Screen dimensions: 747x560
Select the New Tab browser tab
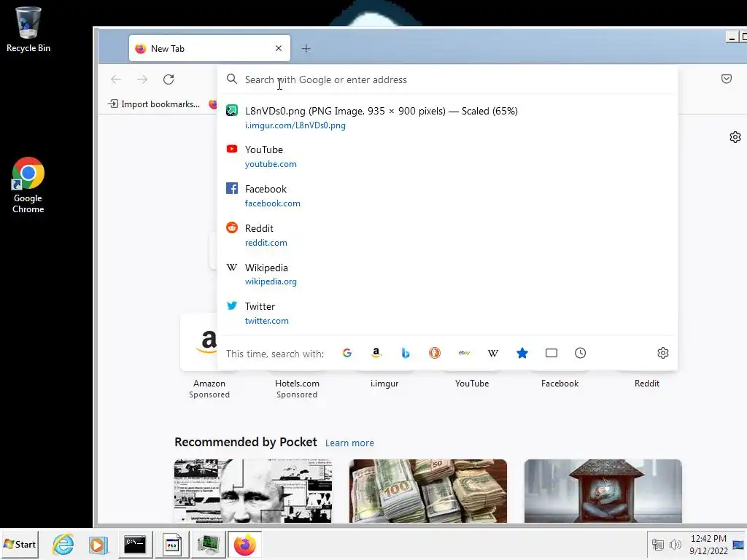coord(209,48)
